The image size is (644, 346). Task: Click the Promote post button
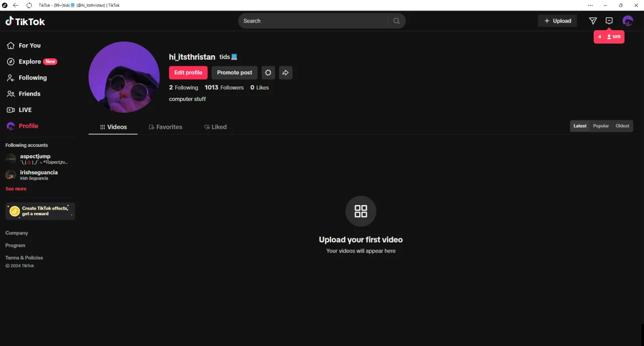(x=234, y=72)
